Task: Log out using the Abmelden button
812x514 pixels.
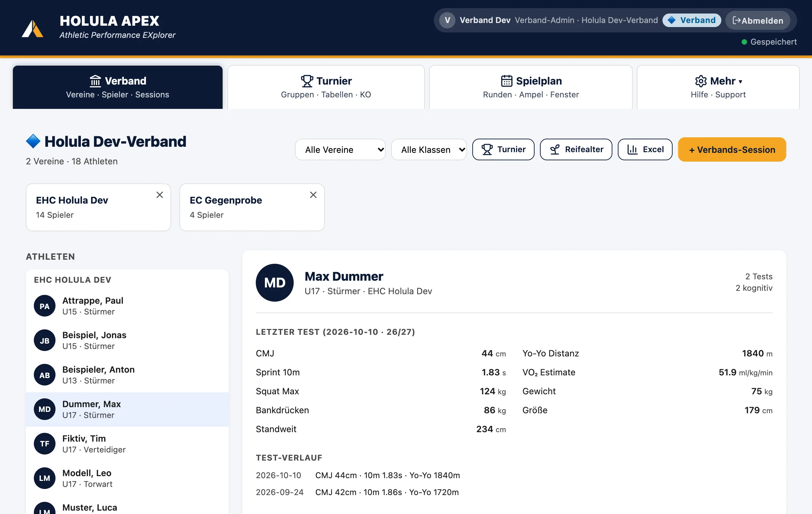Action: pos(758,21)
